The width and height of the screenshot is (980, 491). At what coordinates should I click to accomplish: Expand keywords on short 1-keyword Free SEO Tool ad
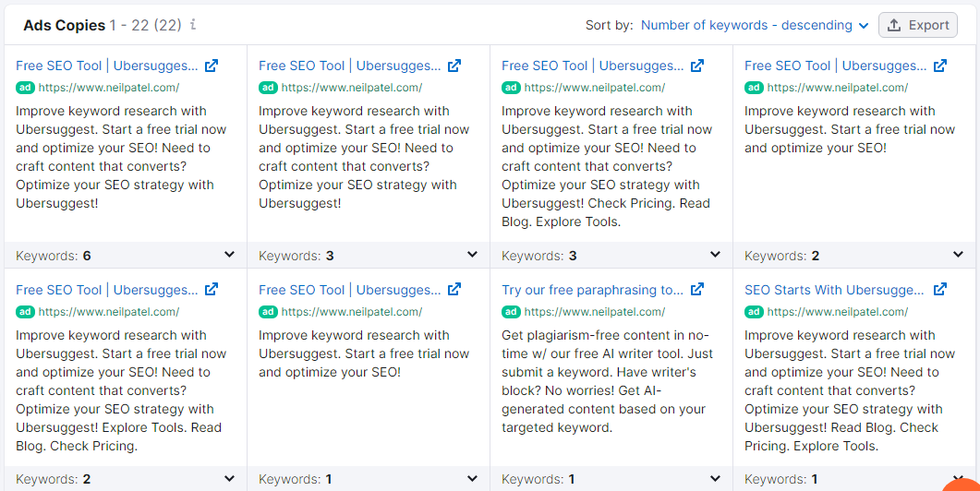pyautogui.click(x=473, y=479)
